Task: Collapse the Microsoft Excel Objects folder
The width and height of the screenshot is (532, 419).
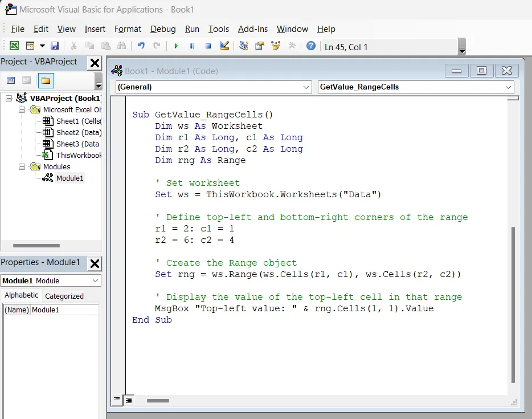Action: tap(22, 109)
